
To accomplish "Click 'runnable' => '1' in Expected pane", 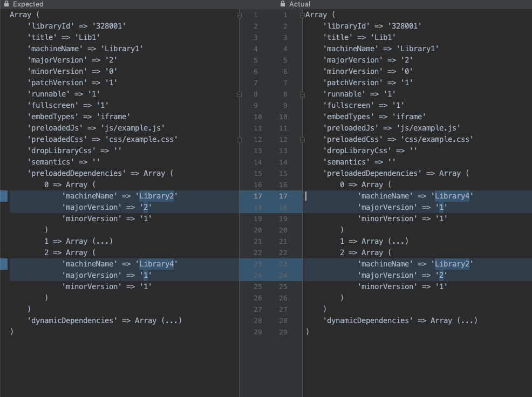I will click(x=64, y=94).
